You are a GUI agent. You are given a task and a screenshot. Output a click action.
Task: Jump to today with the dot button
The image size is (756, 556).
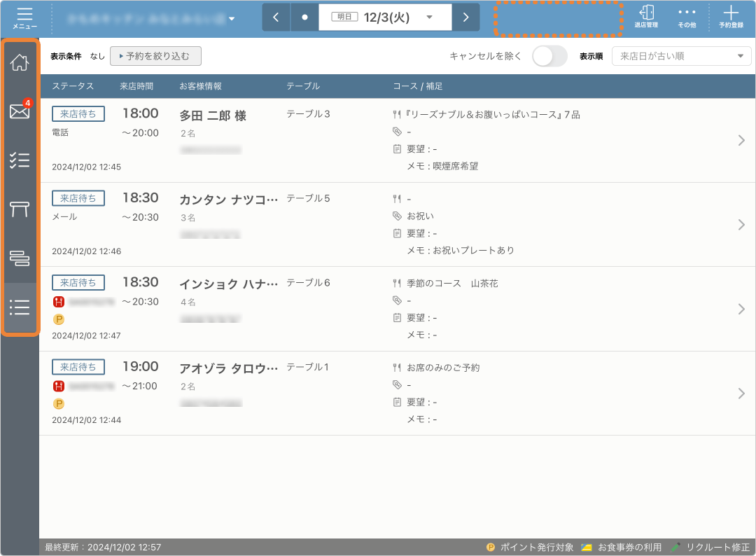(x=304, y=18)
